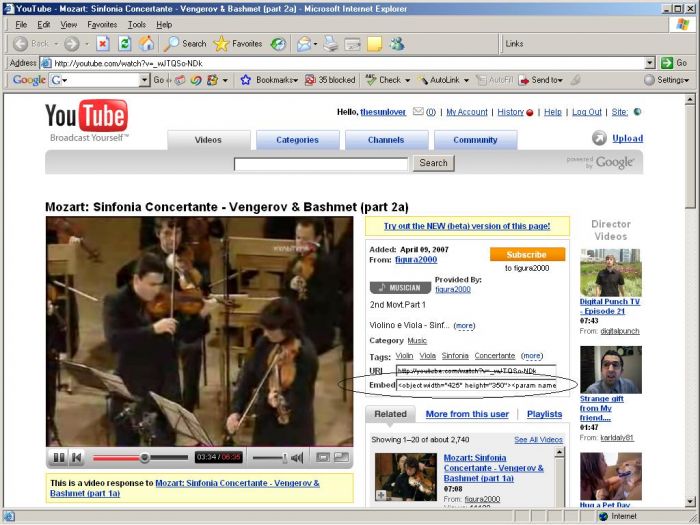Viewport: 700px width, 525px height.
Task: Open the Playlists link
Action: point(544,414)
